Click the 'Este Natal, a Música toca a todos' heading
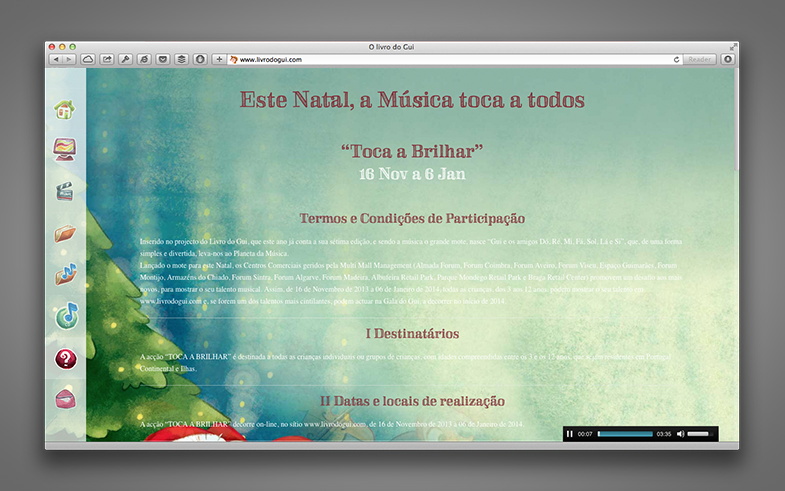 tap(412, 100)
